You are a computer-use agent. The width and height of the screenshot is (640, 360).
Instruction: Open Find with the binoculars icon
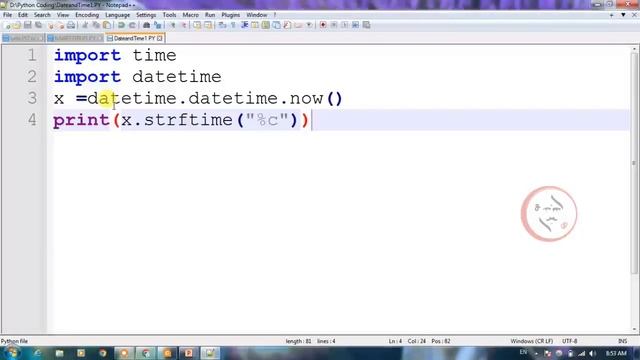[x=146, y=25]
